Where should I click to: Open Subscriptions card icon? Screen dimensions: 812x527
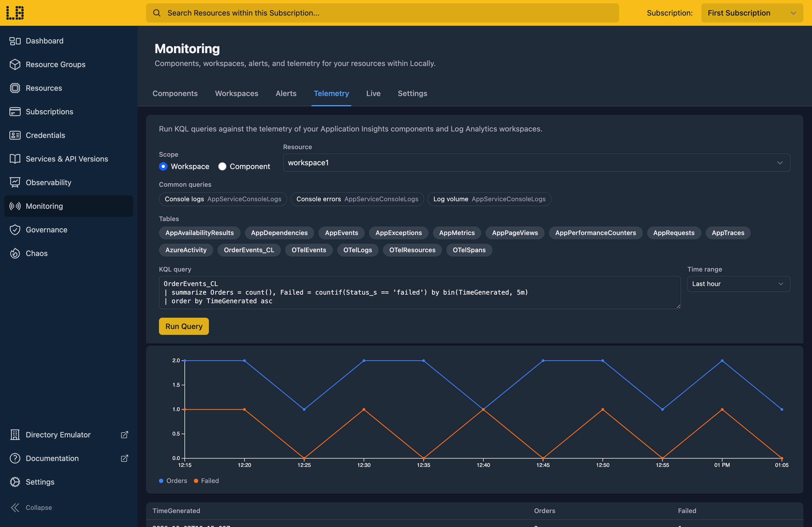[x=15, y=111]
